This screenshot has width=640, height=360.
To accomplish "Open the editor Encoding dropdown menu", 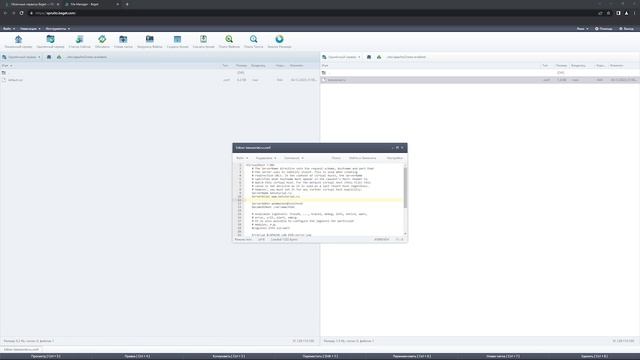I will (266, 158).
